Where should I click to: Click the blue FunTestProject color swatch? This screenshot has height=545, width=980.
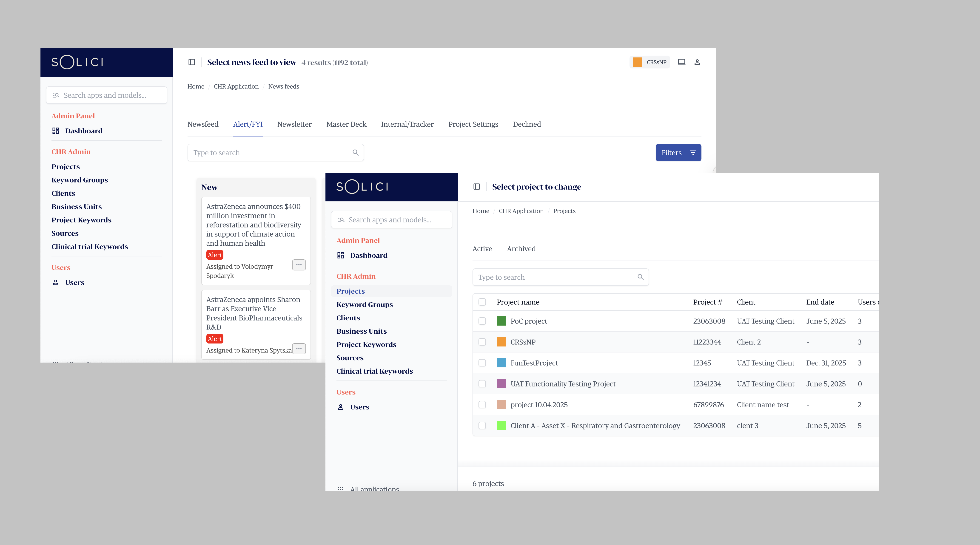click(x=501, y=363)
